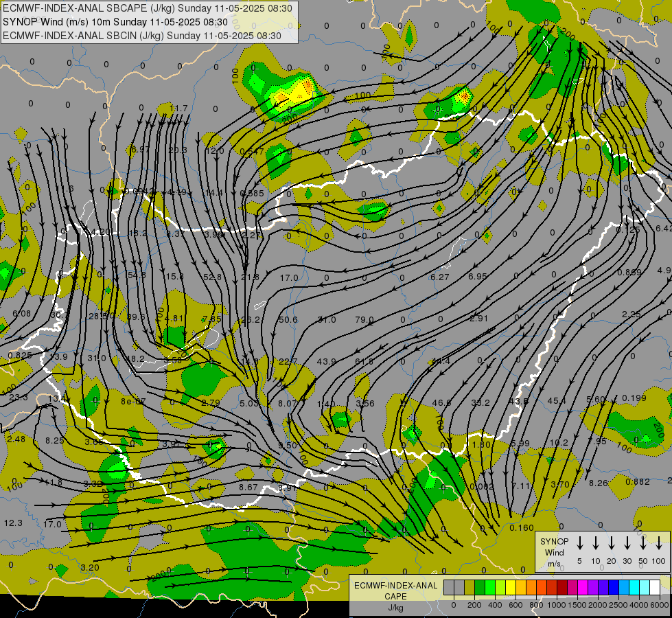This screenshot has width=672, height=618.
Task: Click the '12.3' value on the map
Action: (x=13, y=523)
